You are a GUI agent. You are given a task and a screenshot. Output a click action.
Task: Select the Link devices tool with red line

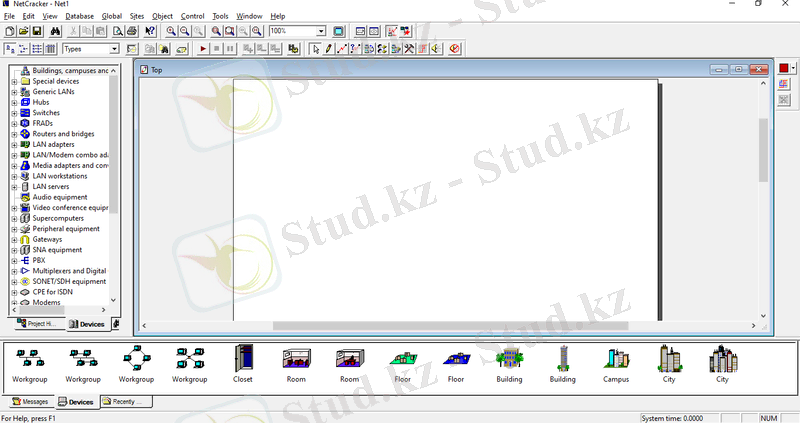pyautogui.click(x=342, y=49)
